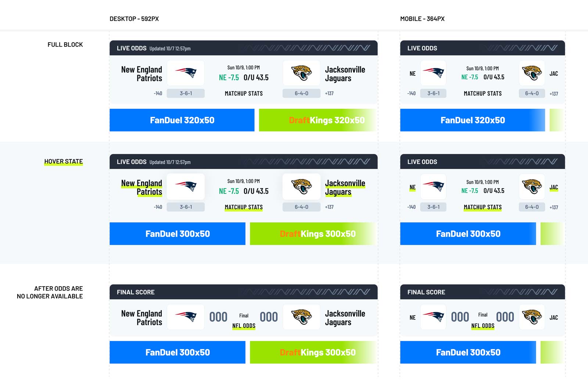Viewport: 588px width, 392px height.
Task: Click the FanDuel 320x50 banner in the desktop full block
Action: (182, 120)
